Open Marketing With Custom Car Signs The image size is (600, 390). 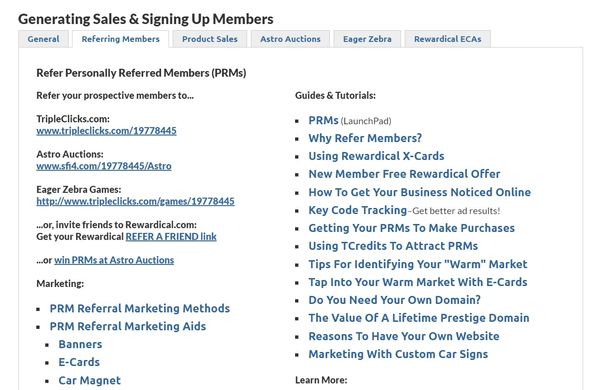click(x=398, y=354)
